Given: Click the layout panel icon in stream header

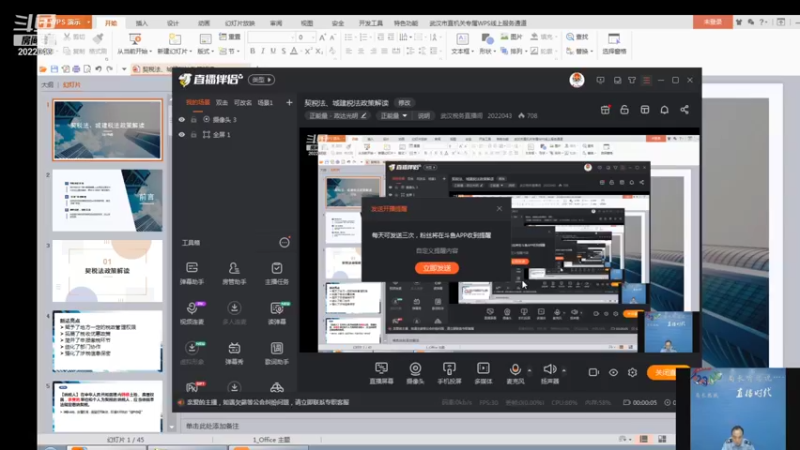Looking at the screenshot, I should (645, 110).
